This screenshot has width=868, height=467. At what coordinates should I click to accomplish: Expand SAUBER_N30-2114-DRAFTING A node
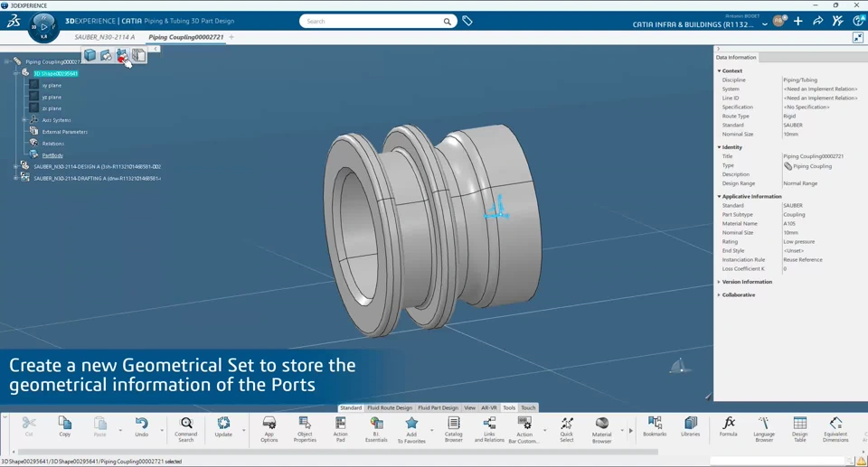tap(16, 178)
